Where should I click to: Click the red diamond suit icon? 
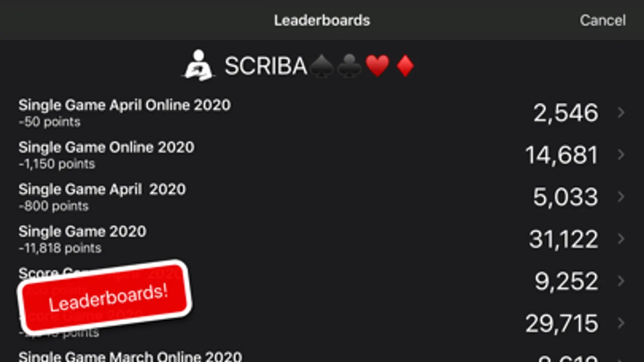405,66
